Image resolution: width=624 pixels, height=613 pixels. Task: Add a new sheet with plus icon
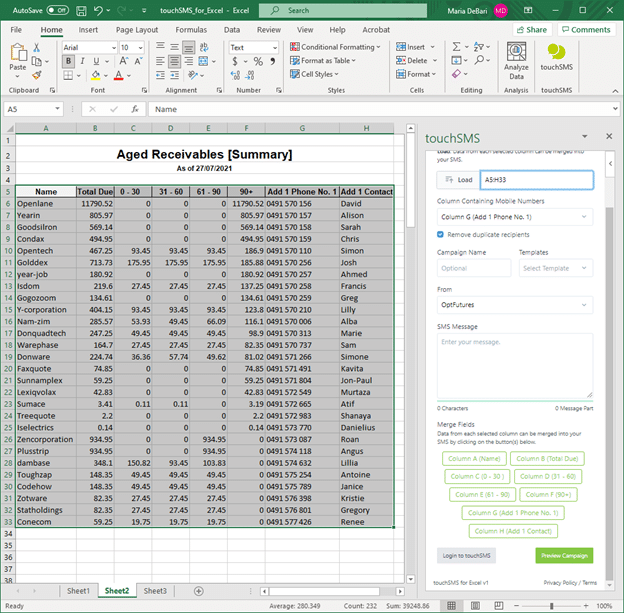[198, 591]
